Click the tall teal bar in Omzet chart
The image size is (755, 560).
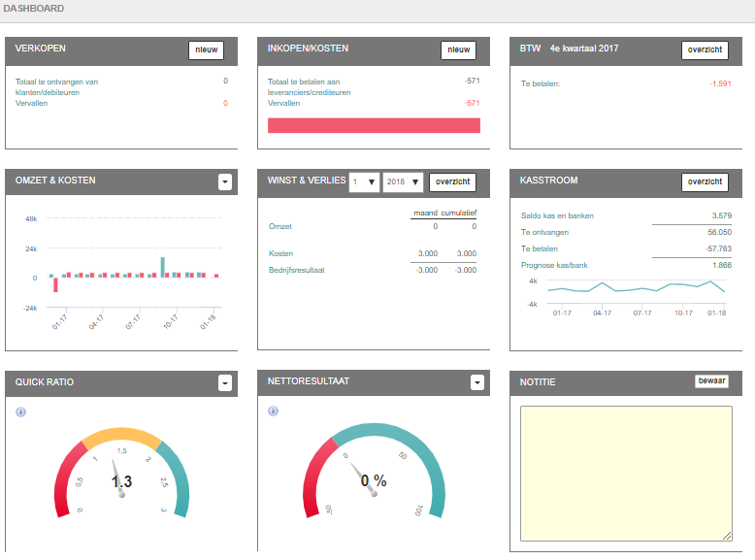pos(162,266)
